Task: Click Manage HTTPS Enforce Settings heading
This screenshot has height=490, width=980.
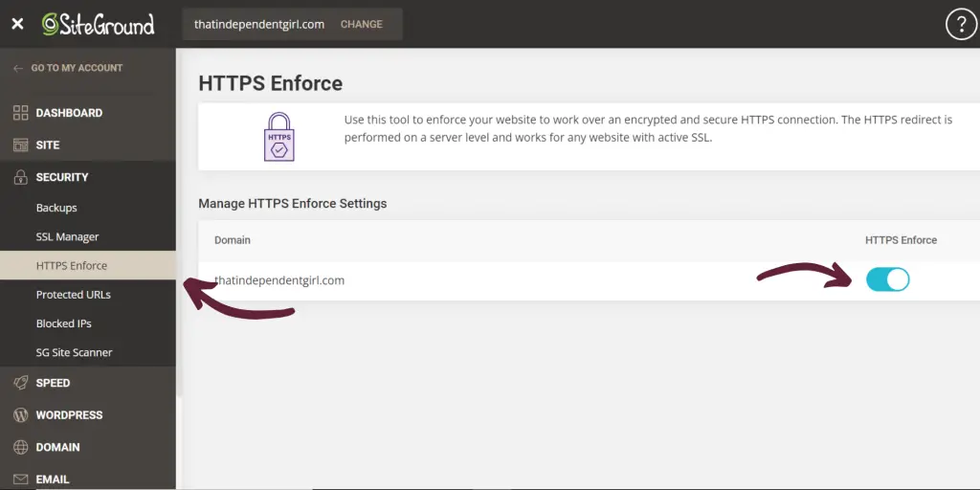Action: [293, 204]
